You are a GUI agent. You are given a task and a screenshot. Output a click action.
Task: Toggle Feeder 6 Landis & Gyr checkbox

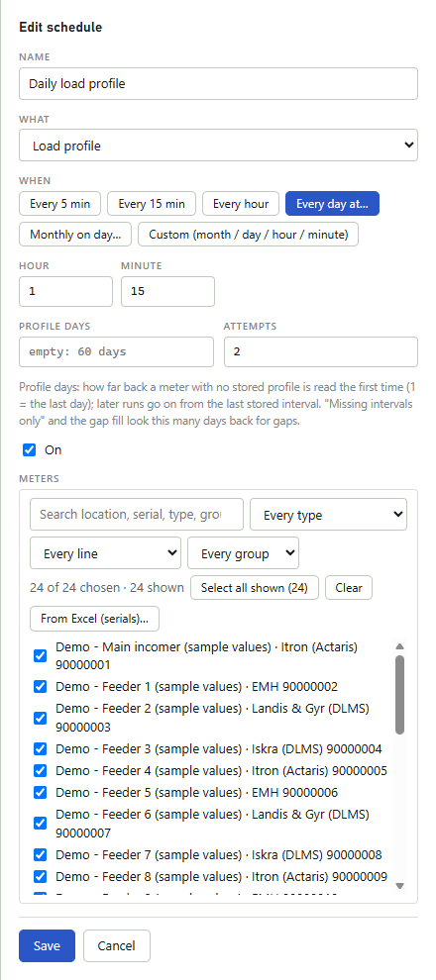40,824
